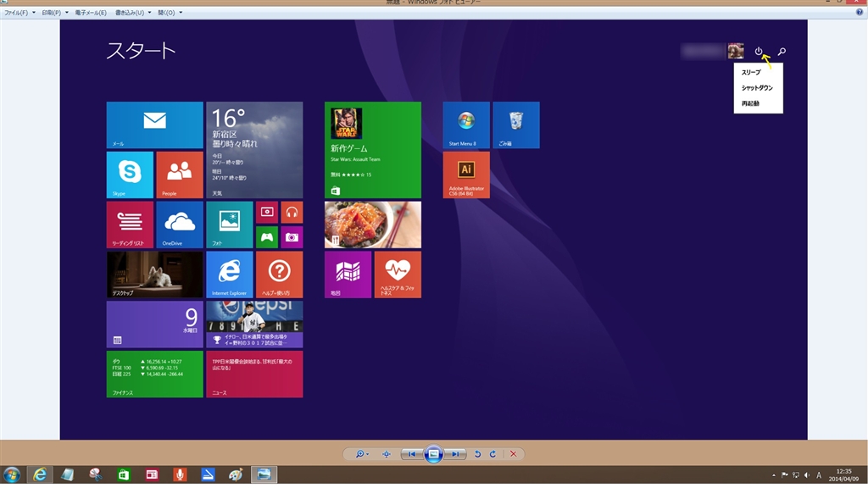This screenshot has height=488, width=868.
Task: Click the Windows Start orb on the taskbar
Action: pos(12,474)
